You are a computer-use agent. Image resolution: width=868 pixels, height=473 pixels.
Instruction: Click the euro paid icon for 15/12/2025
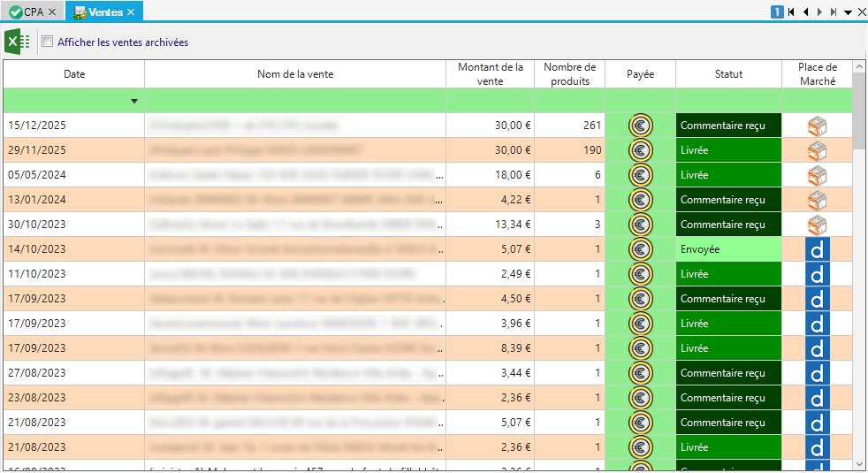(x=640, y=126)
